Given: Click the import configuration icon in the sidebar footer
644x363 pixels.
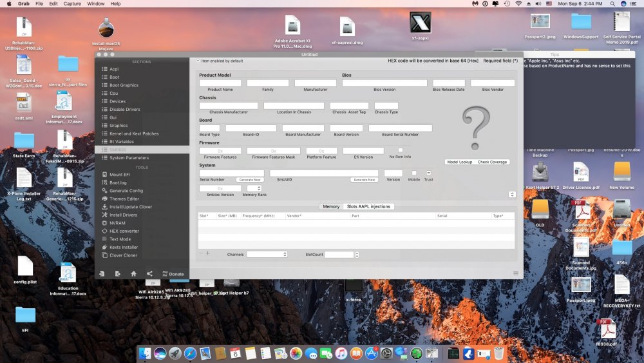Looking at the screenshot, I should 102,274.
